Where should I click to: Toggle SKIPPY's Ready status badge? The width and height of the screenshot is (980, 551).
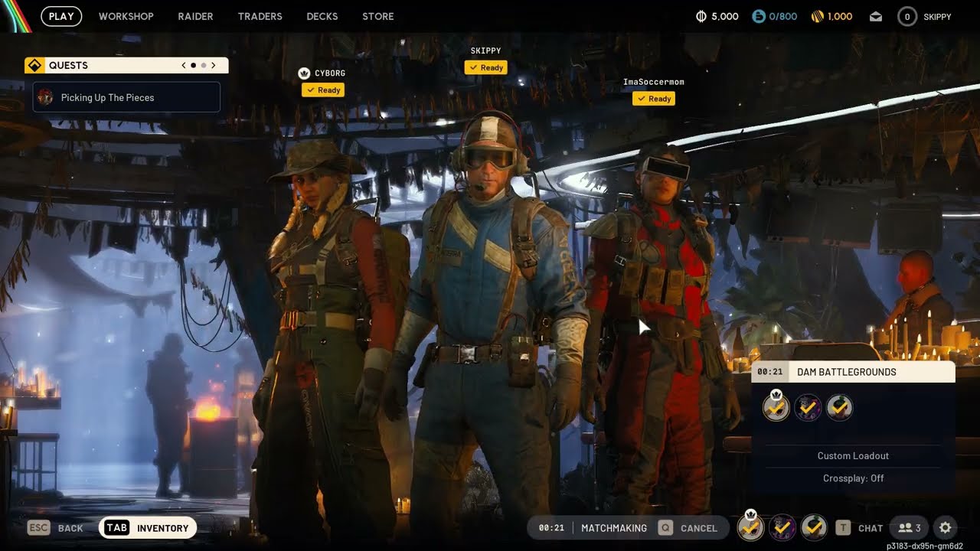[485, 67]
